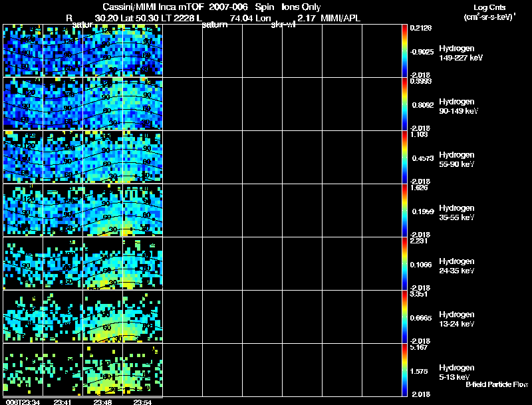Click the 23:41 time axis label

point(63,402)
